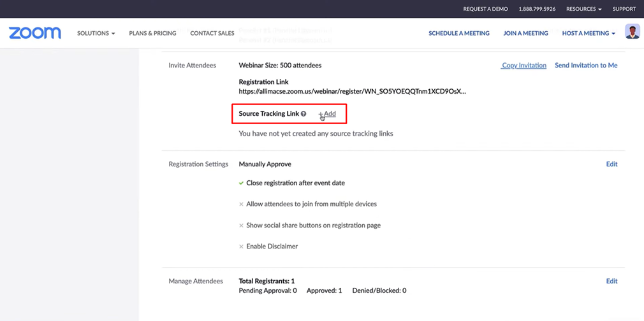This screenshot has height=321, width=644.
Task: Go to Contact Sales
Action: [x=212, y=33]
